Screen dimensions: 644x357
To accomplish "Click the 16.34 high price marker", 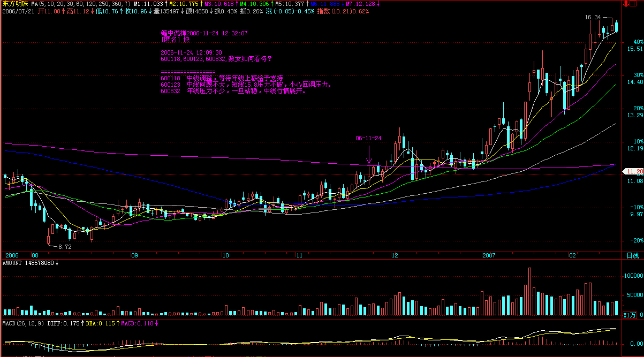I will click(592, 18).
